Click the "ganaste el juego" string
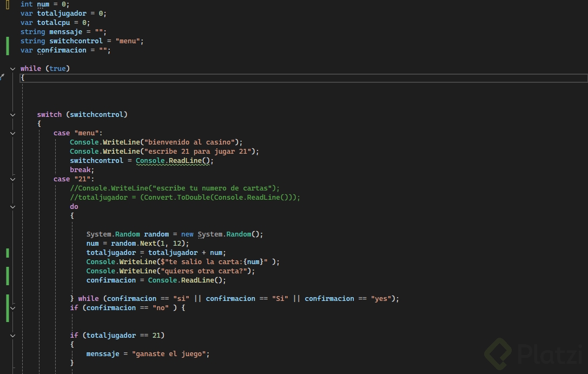 tap(169, 354)
